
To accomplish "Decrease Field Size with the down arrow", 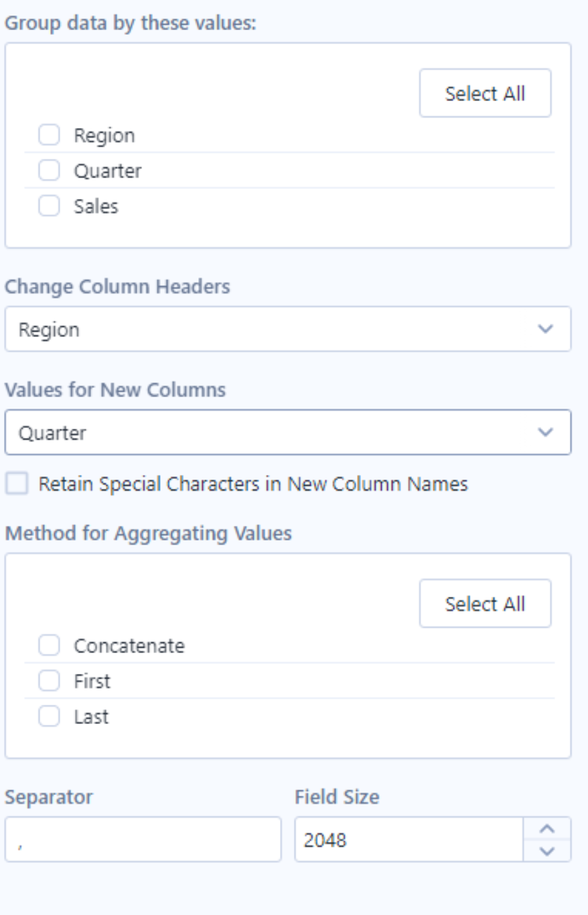I will [x=547, y=851].
